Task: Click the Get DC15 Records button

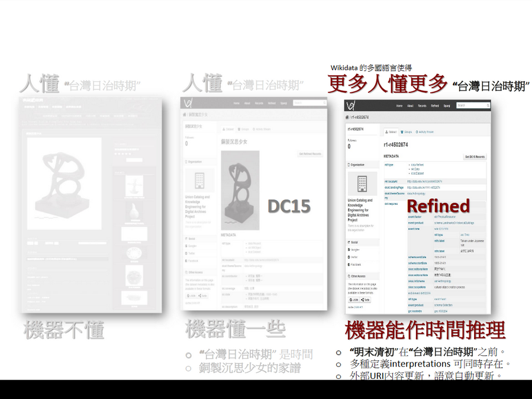Action: point(475,157)
